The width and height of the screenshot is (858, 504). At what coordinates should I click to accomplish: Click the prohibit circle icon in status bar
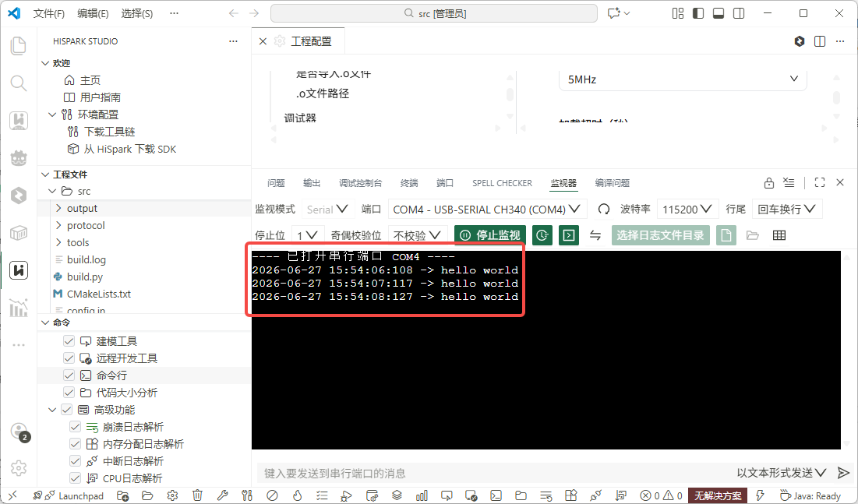pos(272,495)
